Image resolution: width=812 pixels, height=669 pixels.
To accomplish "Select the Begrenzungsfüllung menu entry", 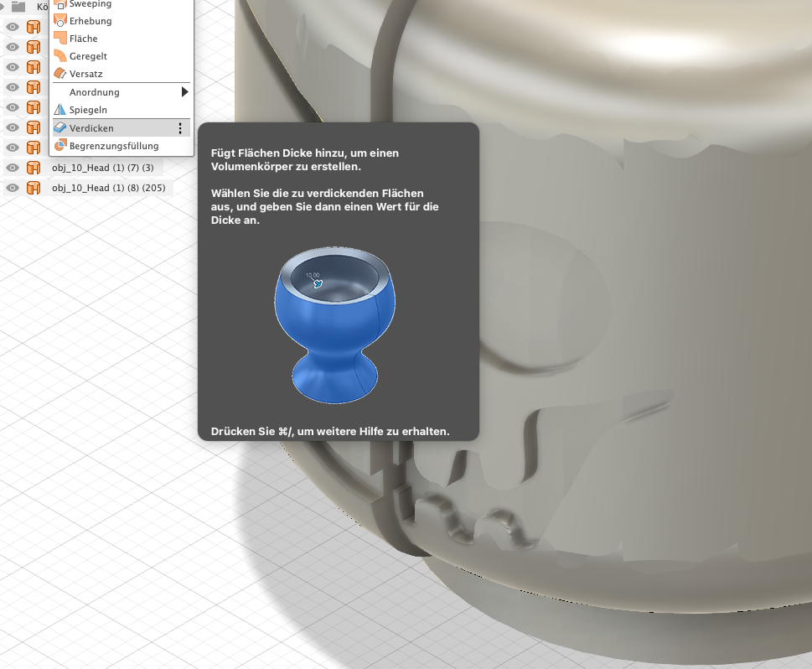I will pyautogui.click(x=114, y=146).
